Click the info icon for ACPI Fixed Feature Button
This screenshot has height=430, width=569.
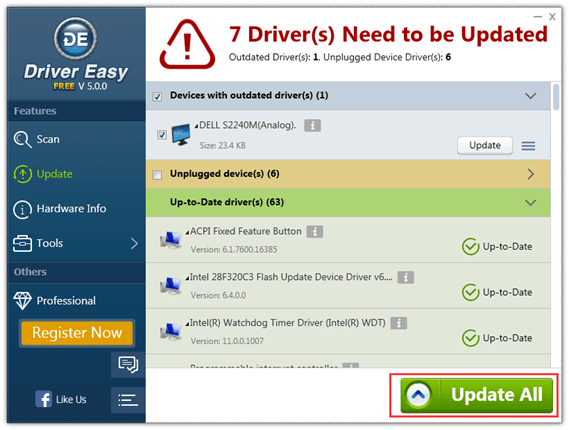tap(315, 231)
